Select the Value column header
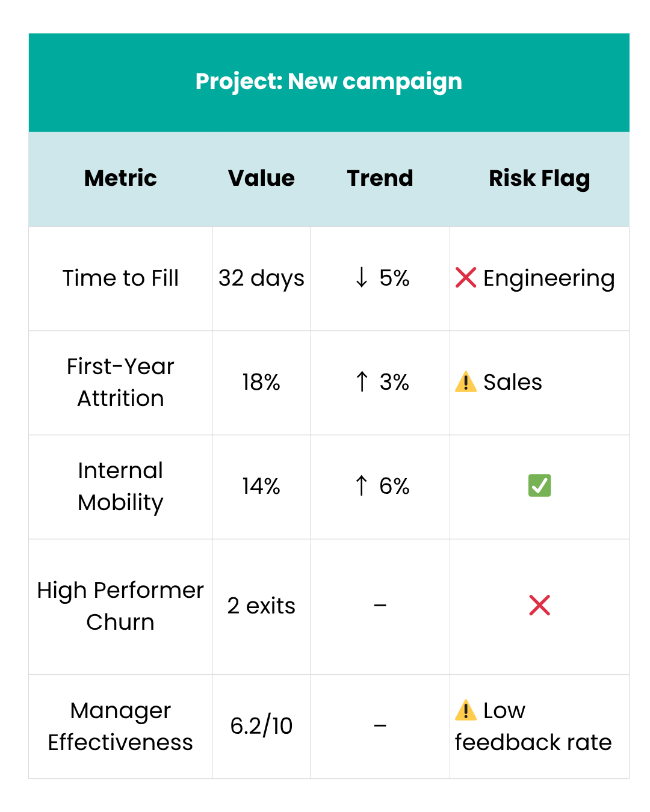The height and width of the screenshot is (812, 650). point(261,178)
